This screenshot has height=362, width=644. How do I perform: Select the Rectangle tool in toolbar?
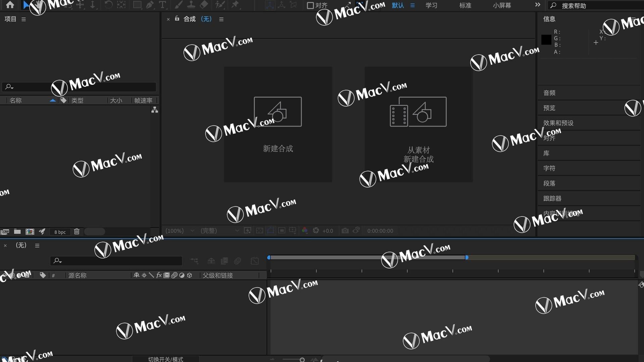click(137, 5)
